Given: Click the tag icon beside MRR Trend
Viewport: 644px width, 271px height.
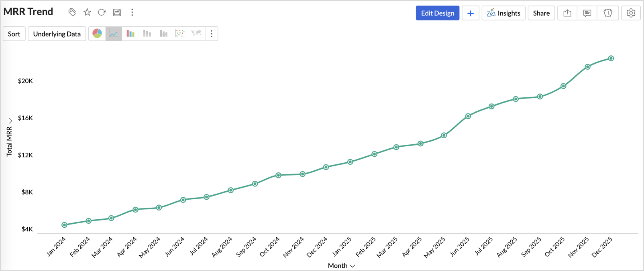Looking at the screenshot, I should [x=72, y=12].
